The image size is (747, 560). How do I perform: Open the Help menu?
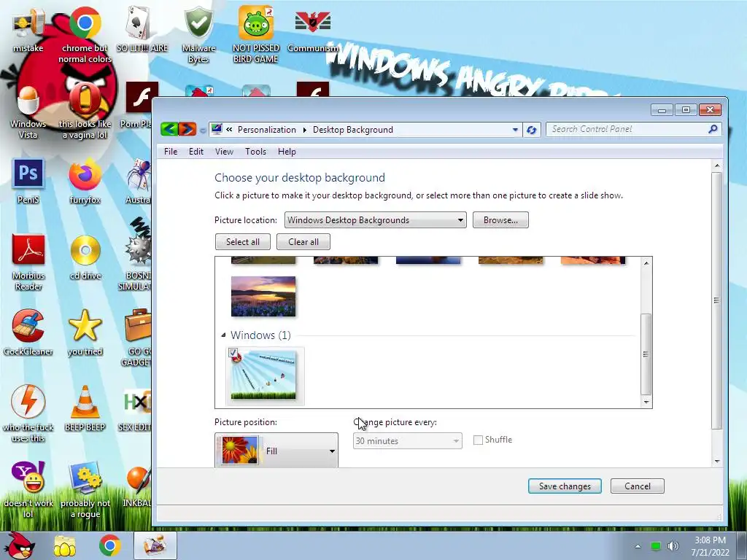tap(287, 152)
